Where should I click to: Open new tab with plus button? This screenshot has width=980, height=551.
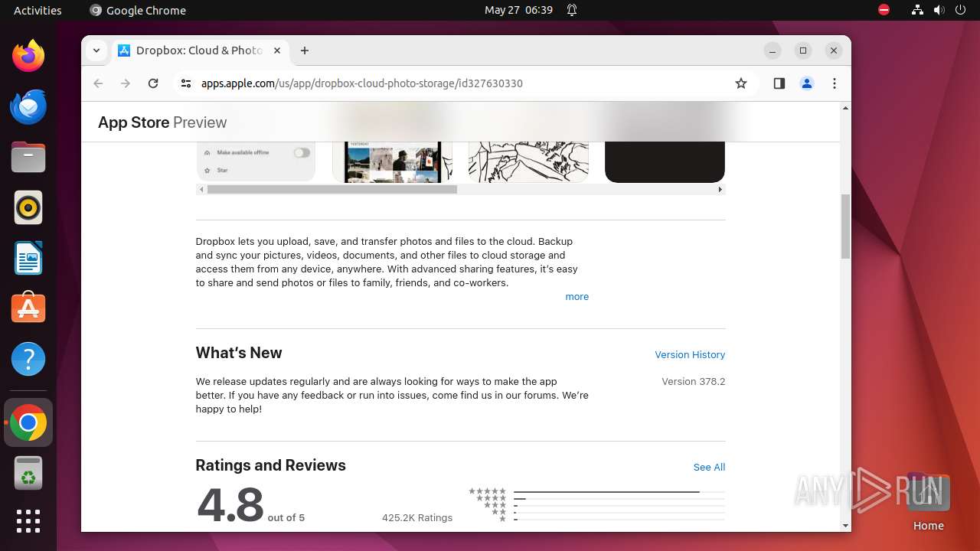point(305,51)
